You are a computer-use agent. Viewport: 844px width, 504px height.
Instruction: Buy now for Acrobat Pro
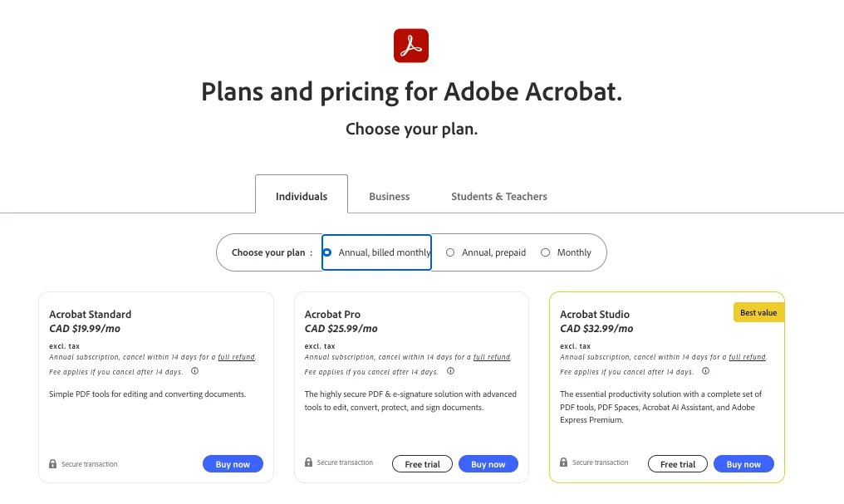click(x=488, y=464)
